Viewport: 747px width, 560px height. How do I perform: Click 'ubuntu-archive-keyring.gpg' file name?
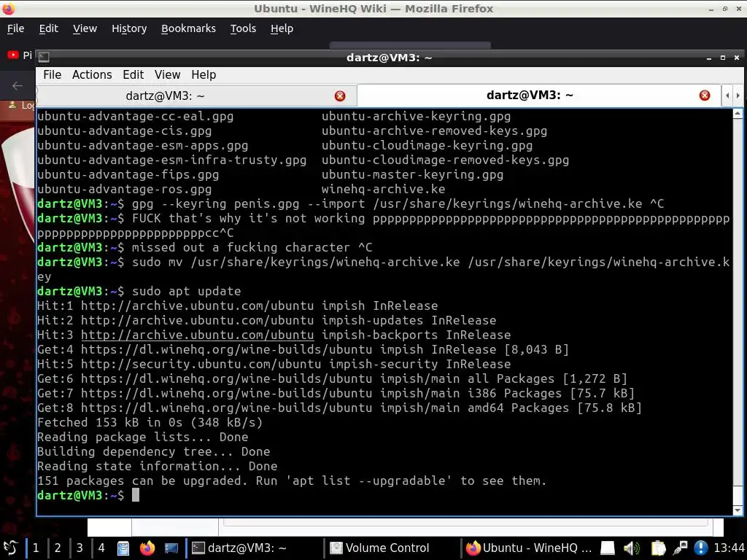(416, 117)
